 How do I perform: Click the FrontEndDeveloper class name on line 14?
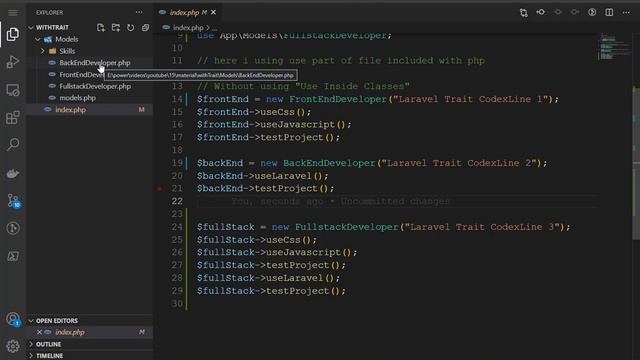pyautogui.click(x=338, y=99)
